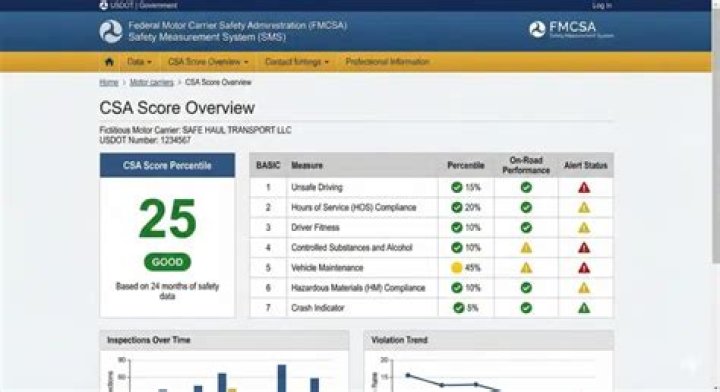The height and width of the screenshot is (392, 720).
Task: Click the red alert triangle for Controlled Substances
Action: coord(584,248)
